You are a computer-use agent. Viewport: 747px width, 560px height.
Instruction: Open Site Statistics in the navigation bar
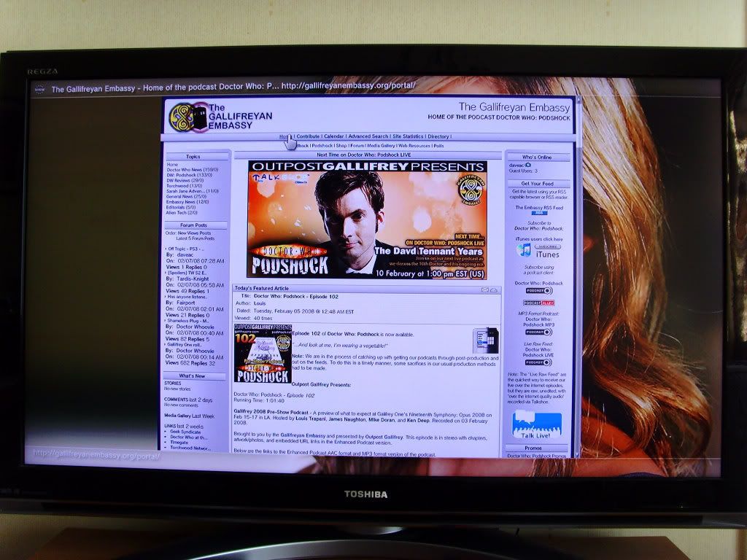pos(408,136)
